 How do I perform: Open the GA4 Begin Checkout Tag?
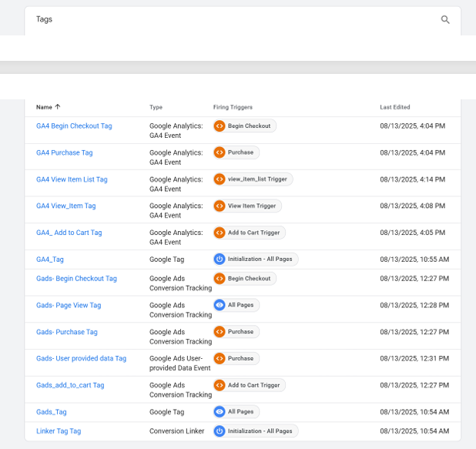pos(74,126)
